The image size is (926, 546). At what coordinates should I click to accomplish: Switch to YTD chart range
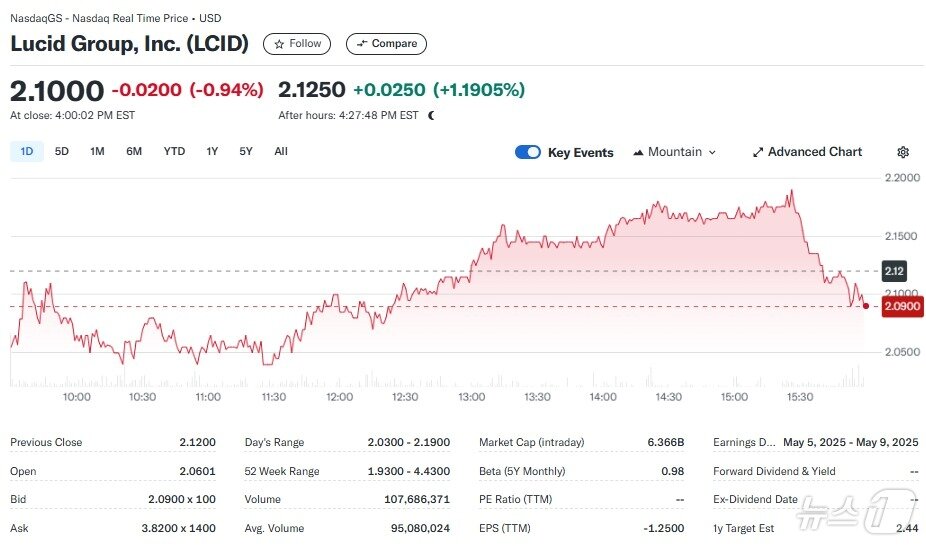click(x=174, y=152)
